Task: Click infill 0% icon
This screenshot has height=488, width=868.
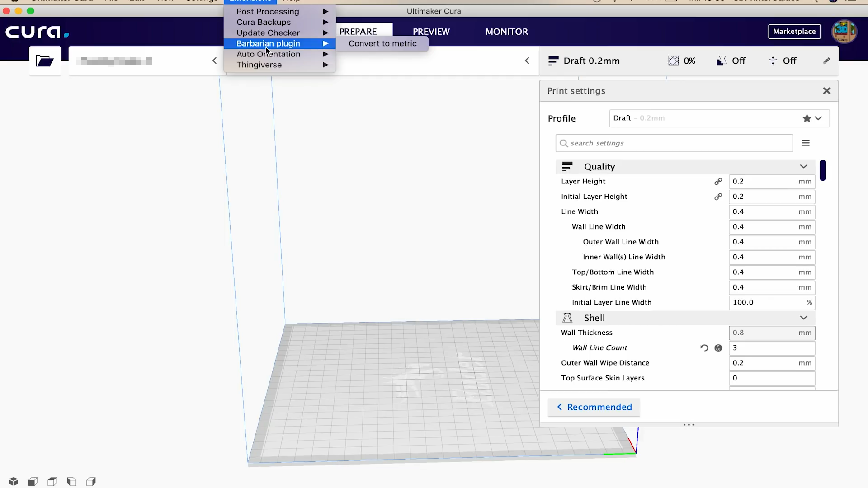Action: coord(674,61)
